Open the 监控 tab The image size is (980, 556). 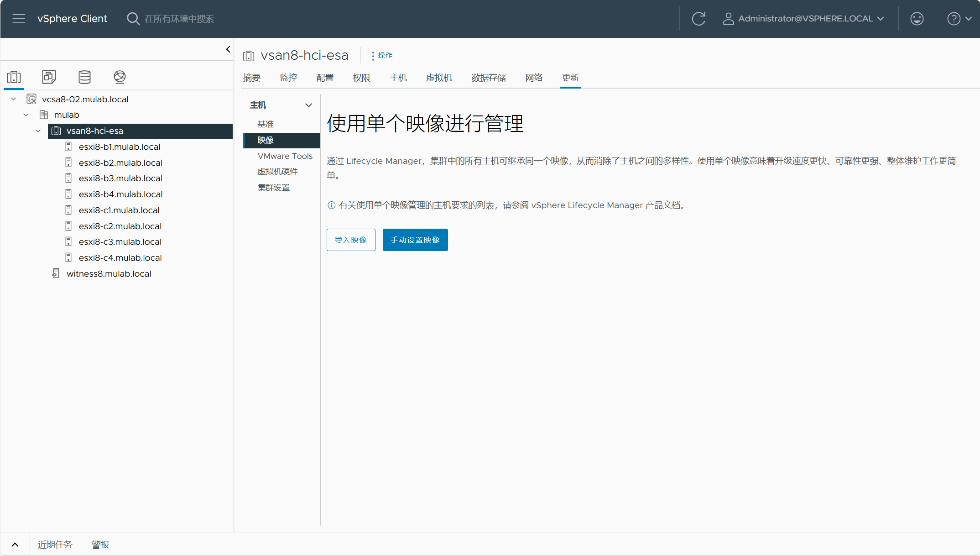pos(288,78)
